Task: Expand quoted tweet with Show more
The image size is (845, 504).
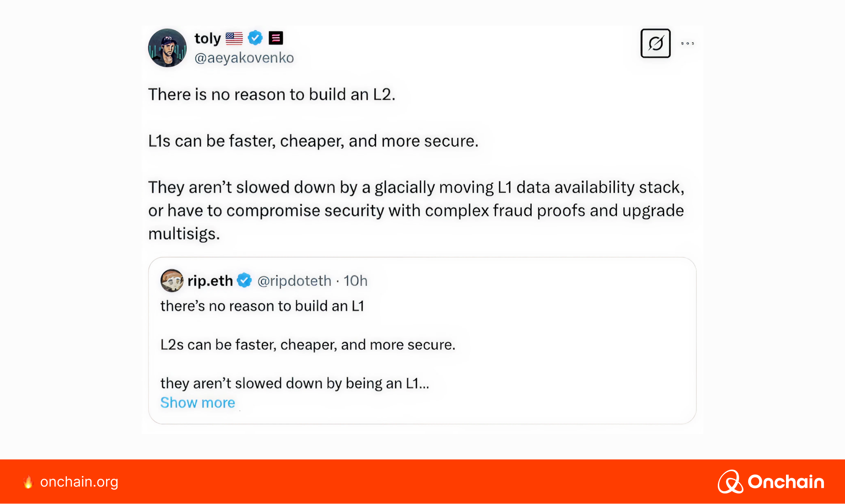Action: coord(198,402)
